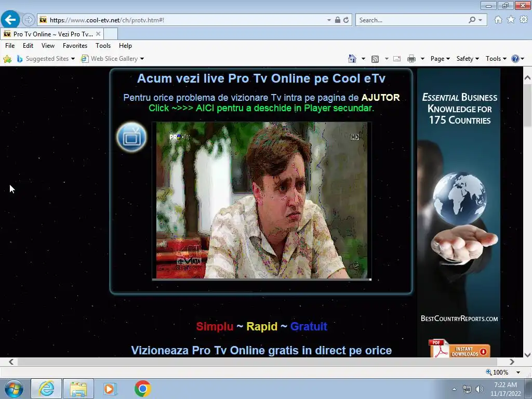The height and width of the screenshot is (399, 532).
Task: Click the Forward navigation arrow
Action: [29, 20]
